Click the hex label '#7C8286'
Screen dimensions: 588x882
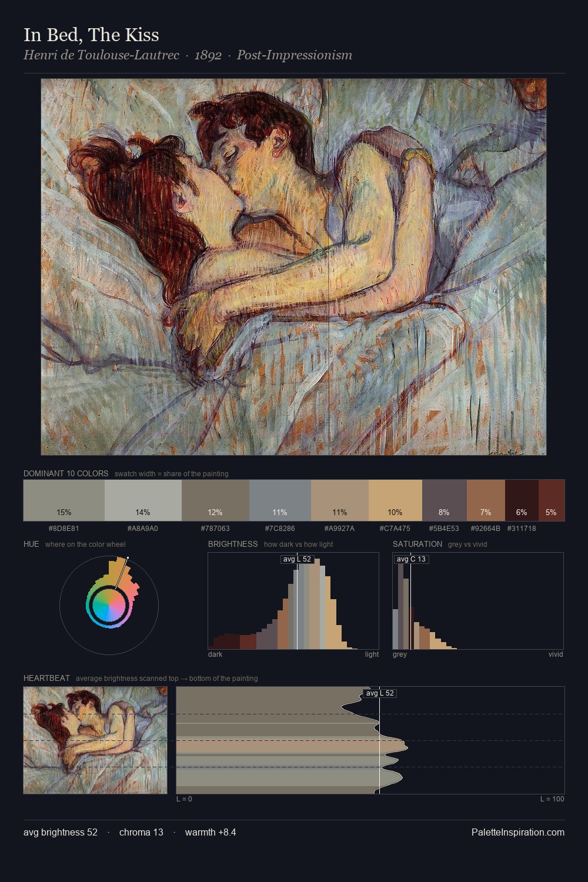tap(280, 529)
